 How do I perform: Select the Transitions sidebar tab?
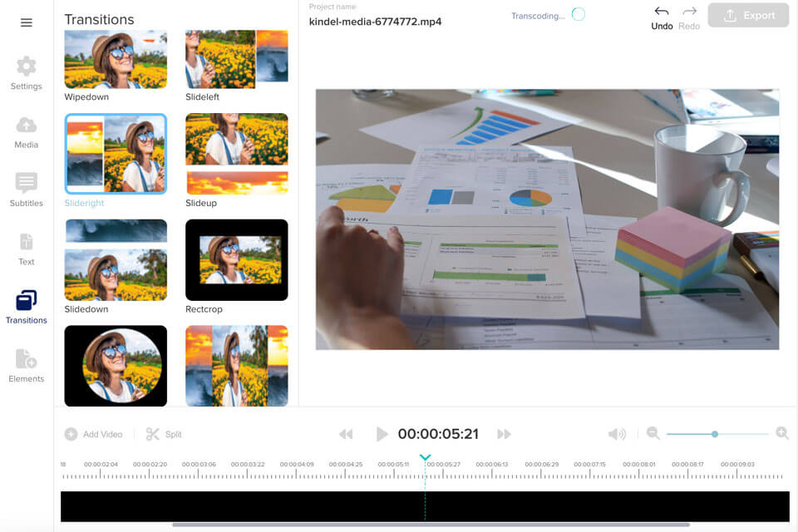click(x=27, y=308)
